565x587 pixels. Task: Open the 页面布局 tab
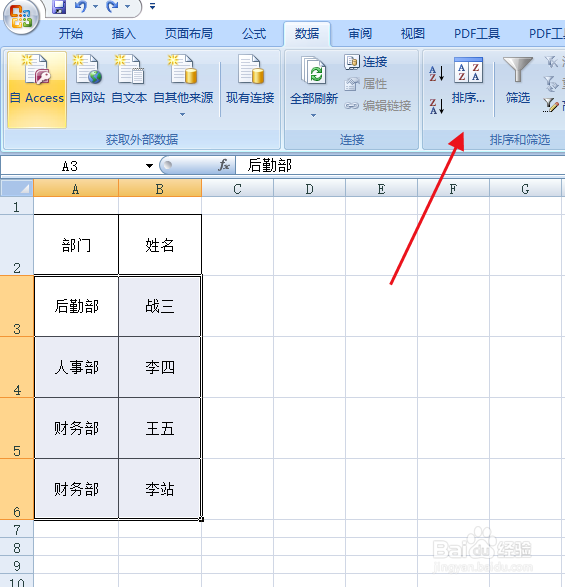[189, 34]
